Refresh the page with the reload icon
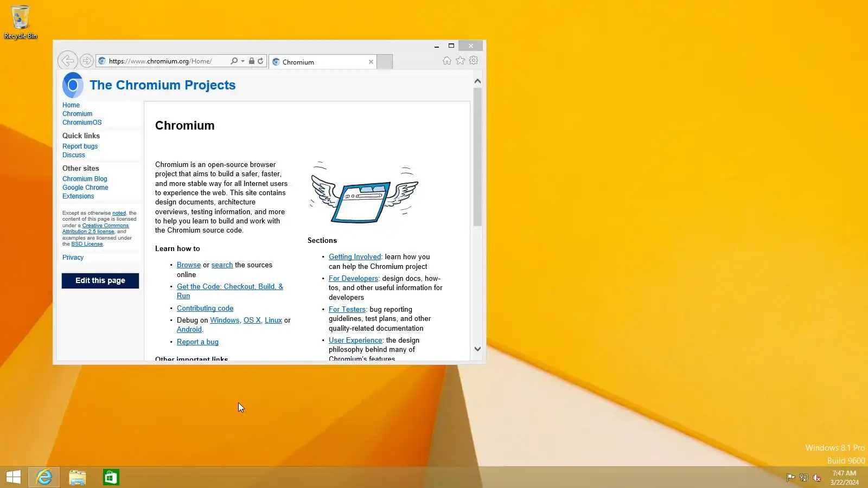The height and width of the screenshot is (488, 868). (x=260, y=61)
